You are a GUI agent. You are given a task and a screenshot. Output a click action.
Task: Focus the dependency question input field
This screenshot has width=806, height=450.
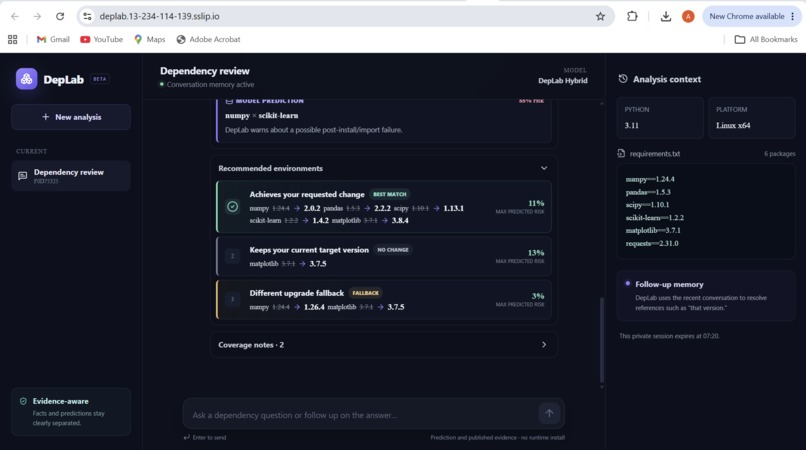tap(362, 415)
